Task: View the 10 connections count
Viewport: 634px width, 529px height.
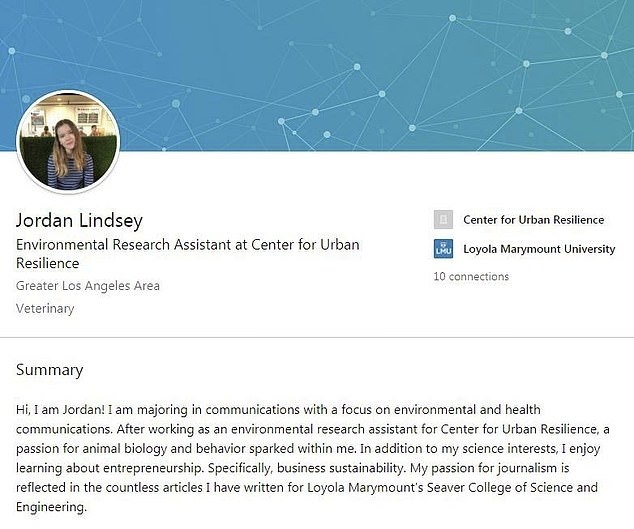Action: click(x=470, y=276)
